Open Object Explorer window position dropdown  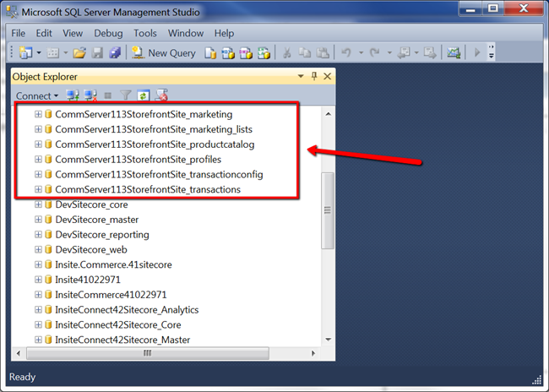pyautogui.click(x=301, y=76)
